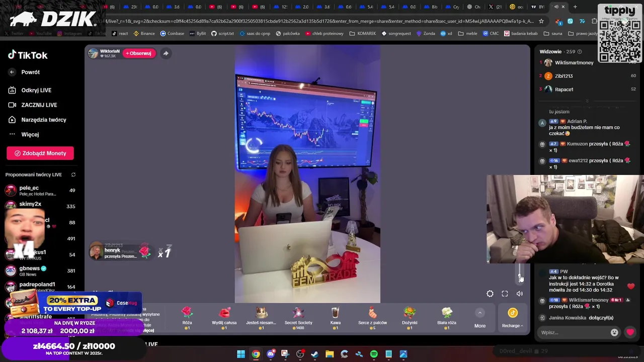Toggle fullscreen video mode
Screen dimensions: 644x362
pyautogui.click(x=505, y=294)
